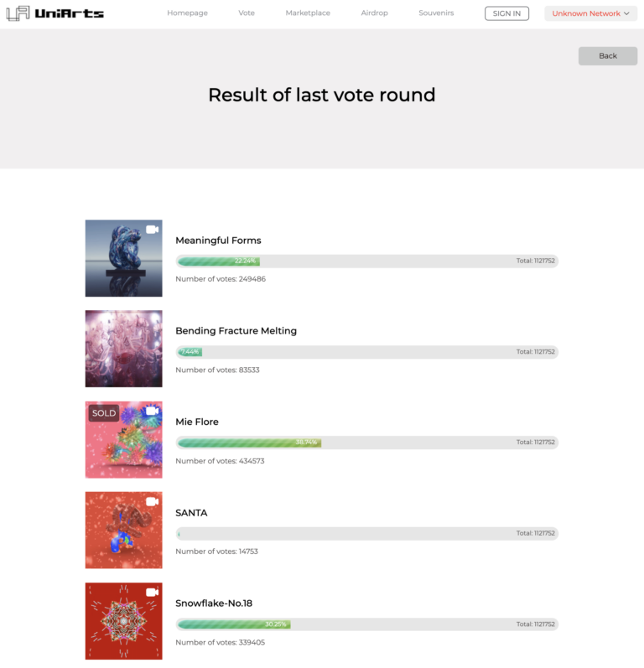Click the Back button
The height and width of the screenshot is (668, 644).
608,56
